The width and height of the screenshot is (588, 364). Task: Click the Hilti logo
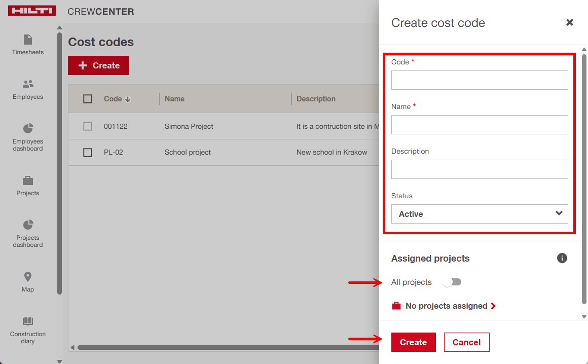[x=32, y=11]
